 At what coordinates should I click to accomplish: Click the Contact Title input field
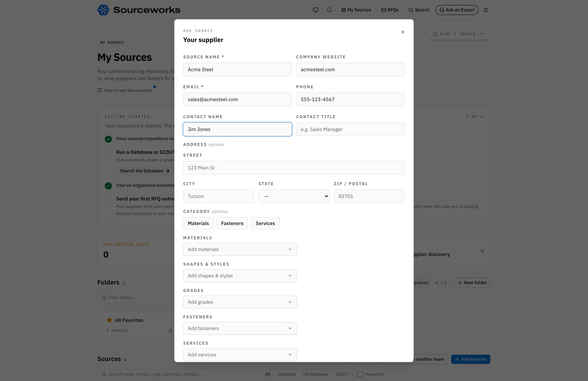pos(350,129)
